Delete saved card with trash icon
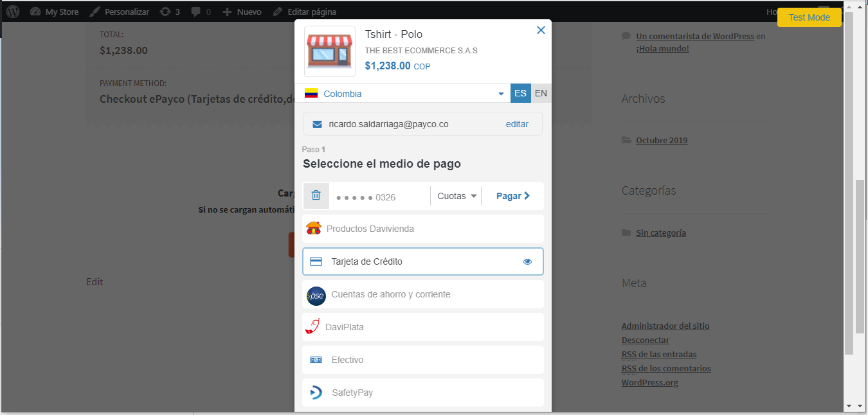The image size is (868, 415). point(316,195)
